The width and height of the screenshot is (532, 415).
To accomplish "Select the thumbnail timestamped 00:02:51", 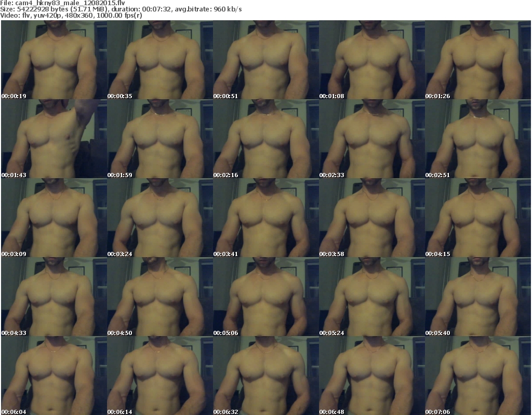I will (x=478, y=139).
